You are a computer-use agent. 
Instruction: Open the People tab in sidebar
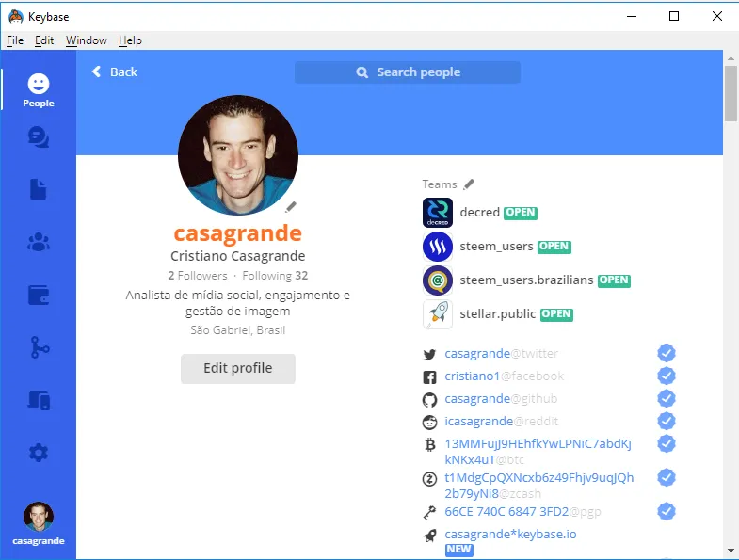click(39, 89)
